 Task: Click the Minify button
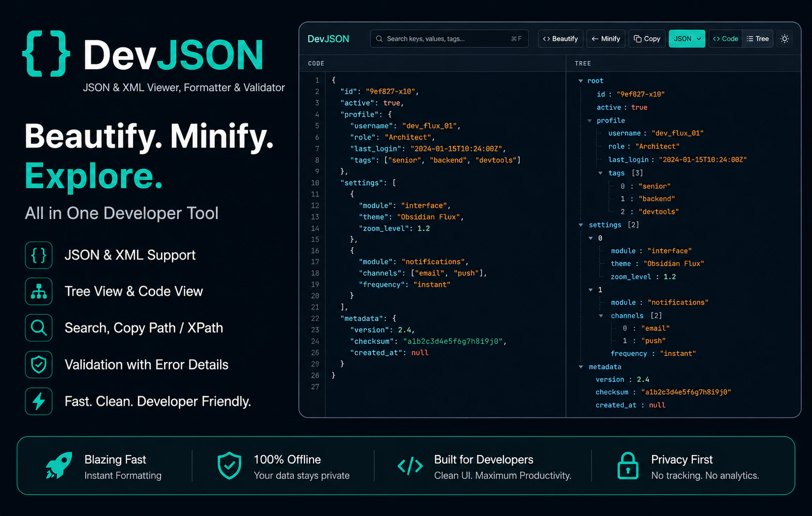606,39
